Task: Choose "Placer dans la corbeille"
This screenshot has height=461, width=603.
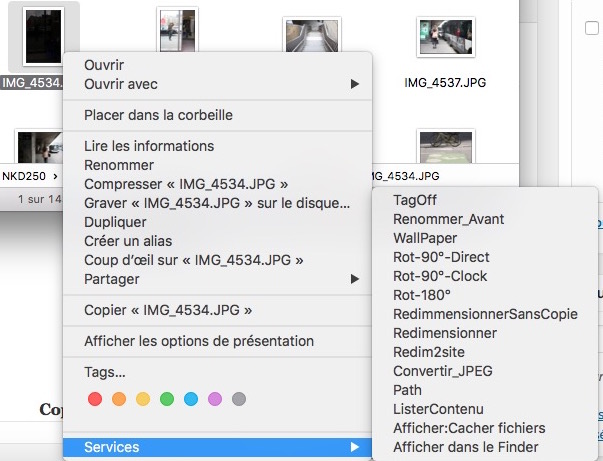Action: (x=158, y=115)
